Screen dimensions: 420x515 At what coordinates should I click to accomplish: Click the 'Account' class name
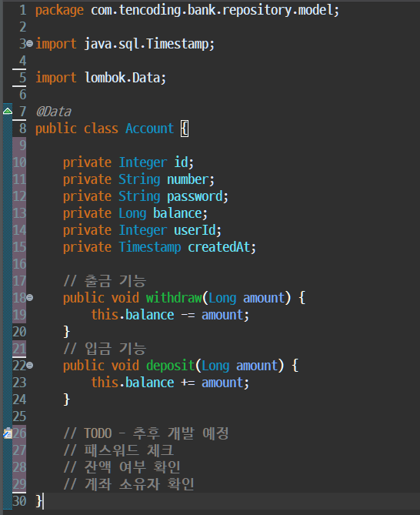pos(149,129)
